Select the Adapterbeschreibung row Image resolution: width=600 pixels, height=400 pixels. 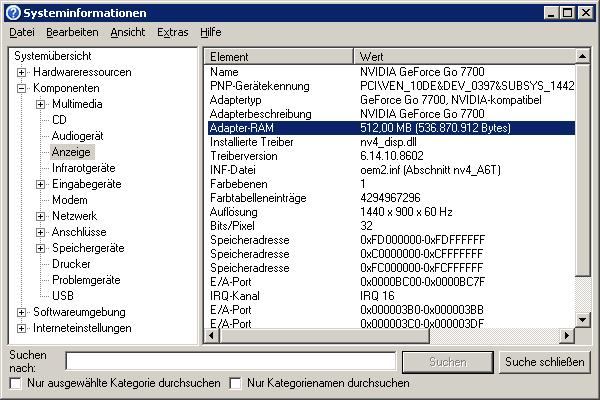click(391, 114)
